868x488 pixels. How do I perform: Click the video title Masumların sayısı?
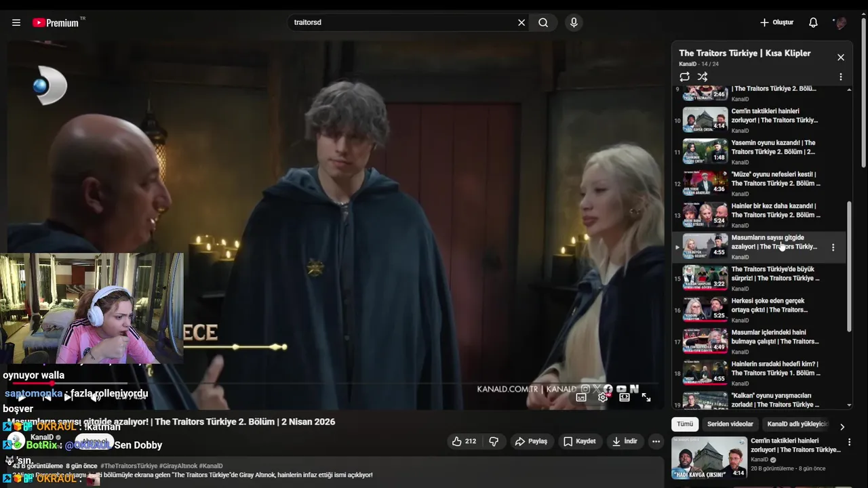click(171, 422)
